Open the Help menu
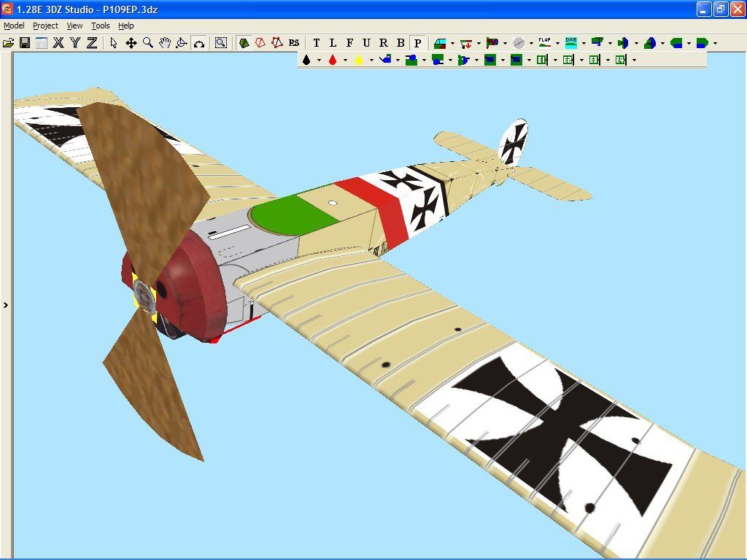 pyautogui.click(x=125, y=26)
